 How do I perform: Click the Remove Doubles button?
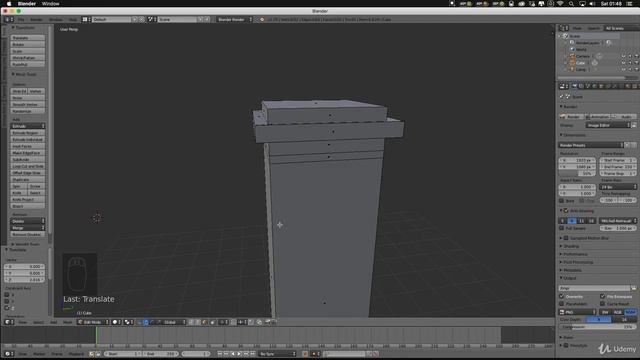point(28,234)
